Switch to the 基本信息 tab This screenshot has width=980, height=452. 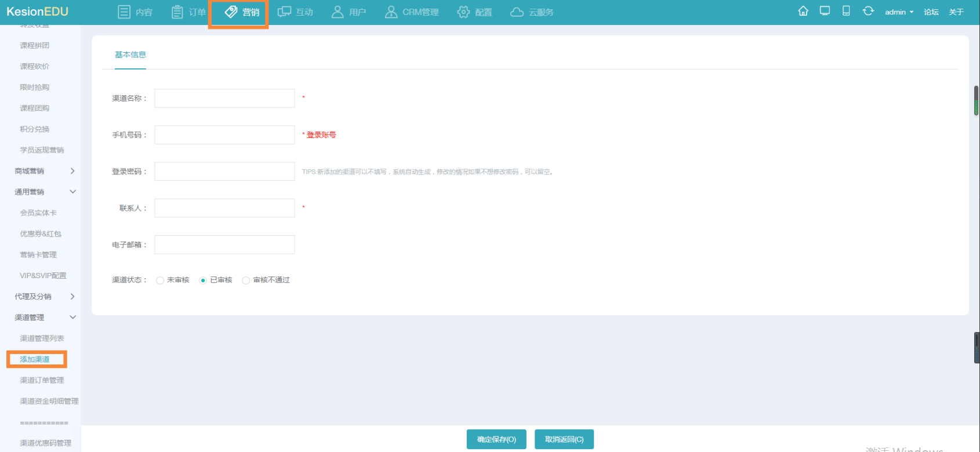[x=130, y=55]
